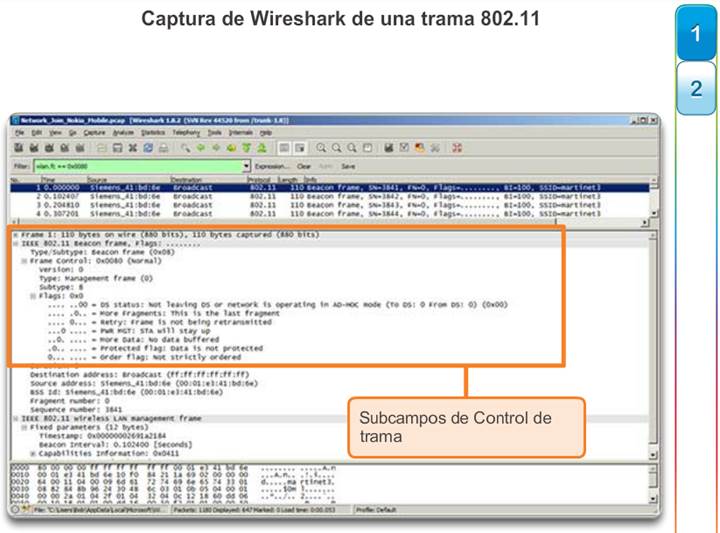Sort by the Source column header
The image size is (720, 533).
[128, 180]
